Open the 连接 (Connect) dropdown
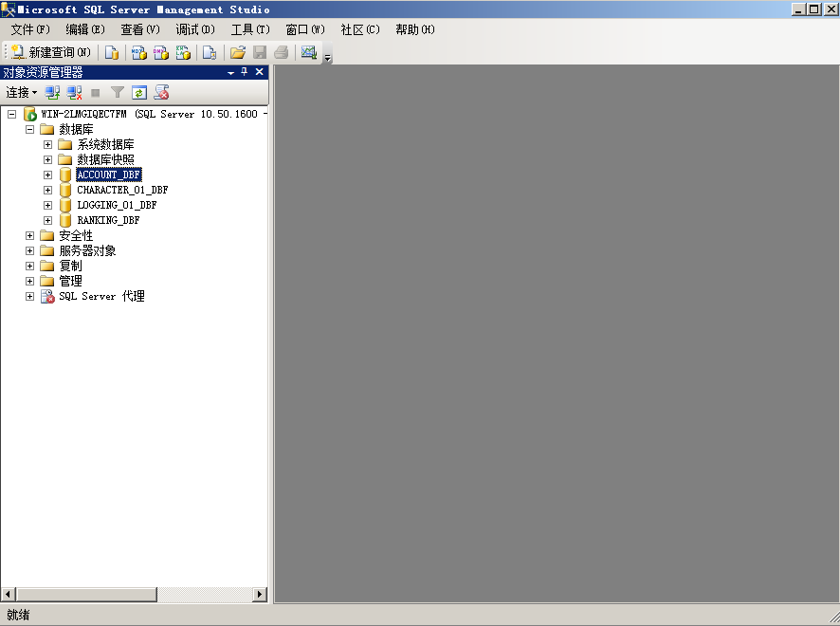Screen dimensions: 840x626 (x=22, y=92)
